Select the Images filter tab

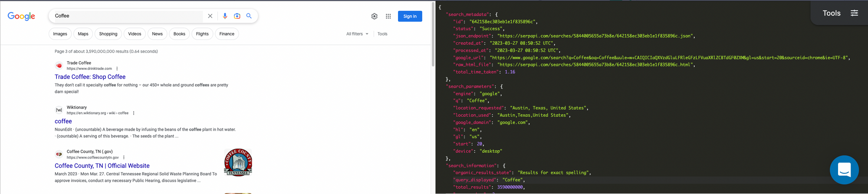click(60, 34)
